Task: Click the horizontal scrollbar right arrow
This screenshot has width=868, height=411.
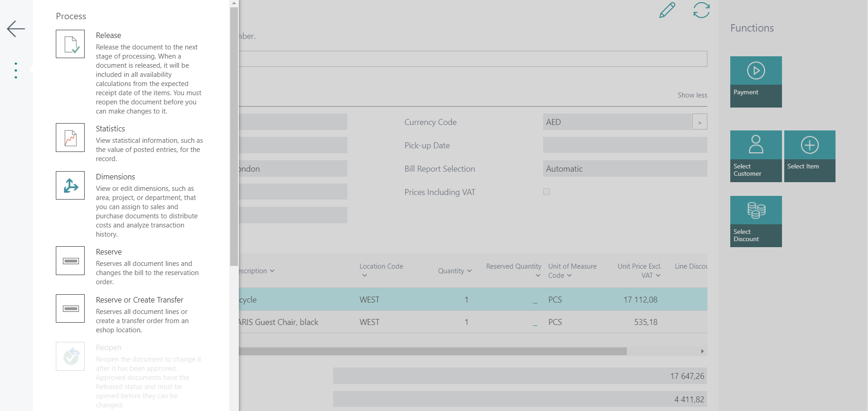Action: 702,351
